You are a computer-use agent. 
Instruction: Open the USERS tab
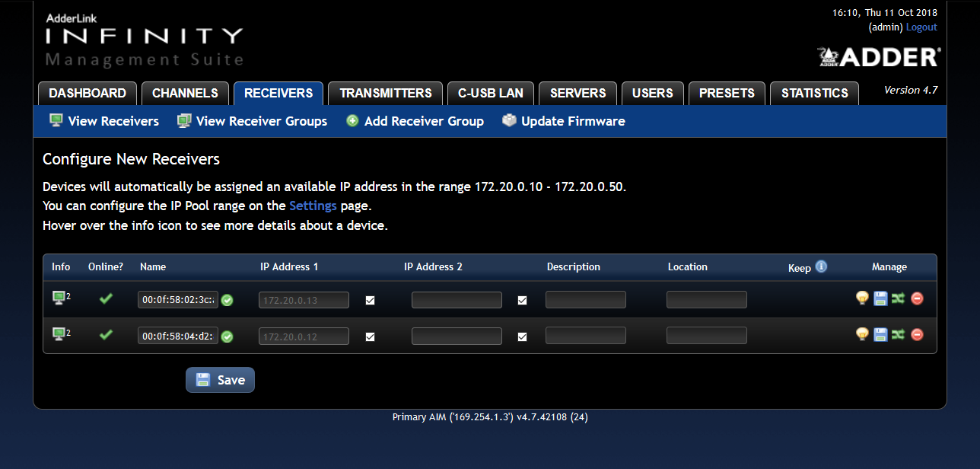click(653, 93)
